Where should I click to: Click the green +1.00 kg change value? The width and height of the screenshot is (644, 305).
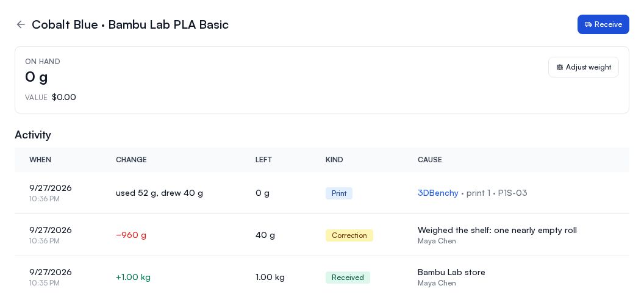point(133,277)
